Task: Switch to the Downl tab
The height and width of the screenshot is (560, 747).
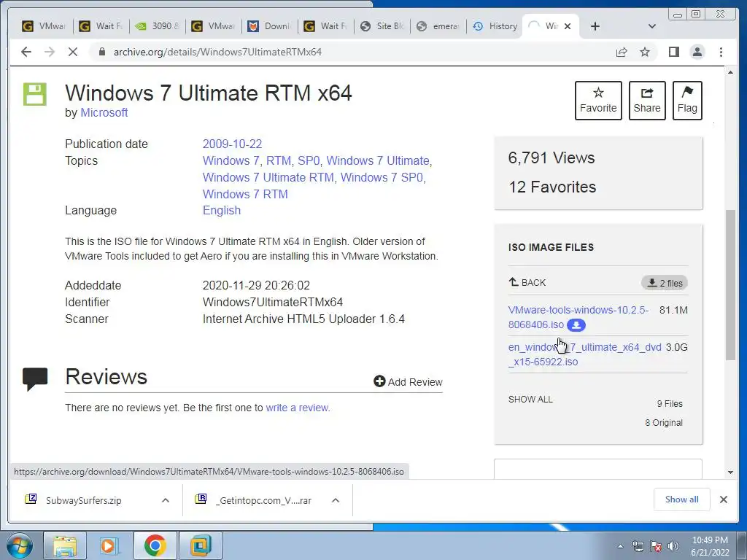Action: click(x=270, y=26)
